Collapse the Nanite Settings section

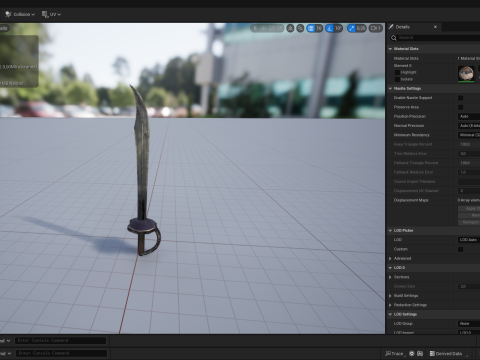pyautogui.click(x=390, y=89)
